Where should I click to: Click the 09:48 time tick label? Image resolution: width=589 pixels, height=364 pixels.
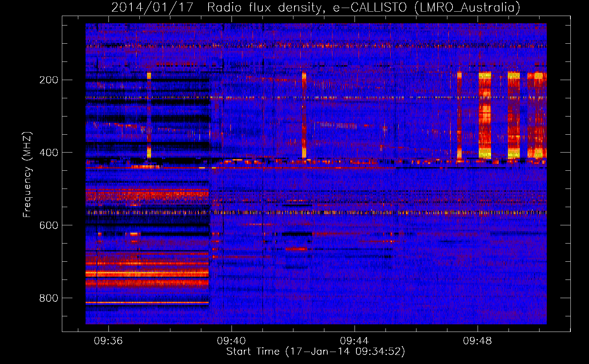(x=477, y=341)
